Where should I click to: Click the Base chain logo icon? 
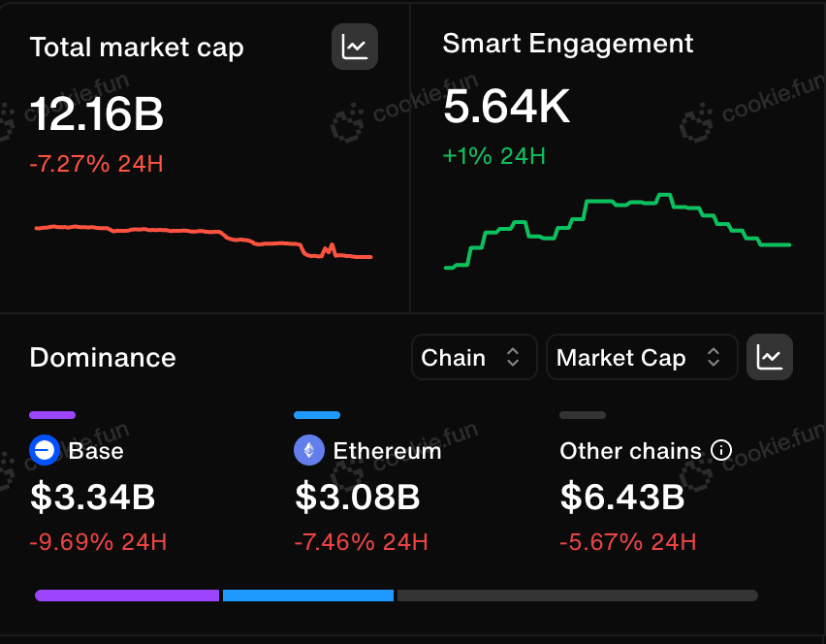pyautogui.click(x=45, y=450)
